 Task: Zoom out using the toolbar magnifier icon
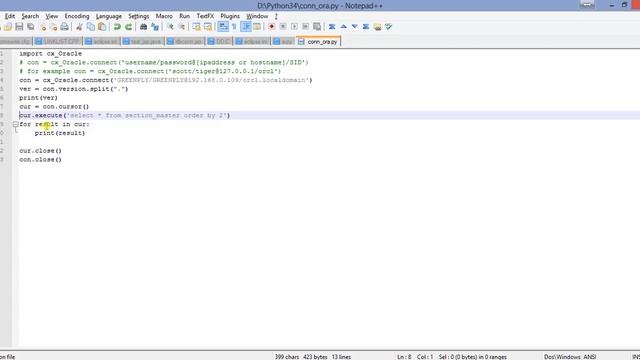click(x=181, y=27)
